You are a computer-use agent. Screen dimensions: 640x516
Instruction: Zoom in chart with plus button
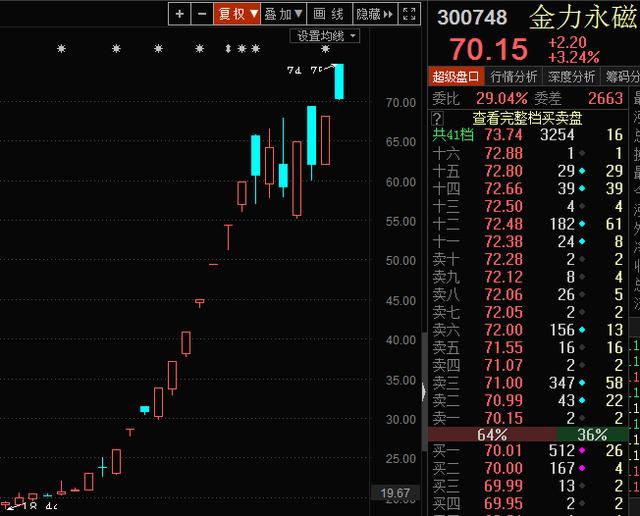pos(180,14)
